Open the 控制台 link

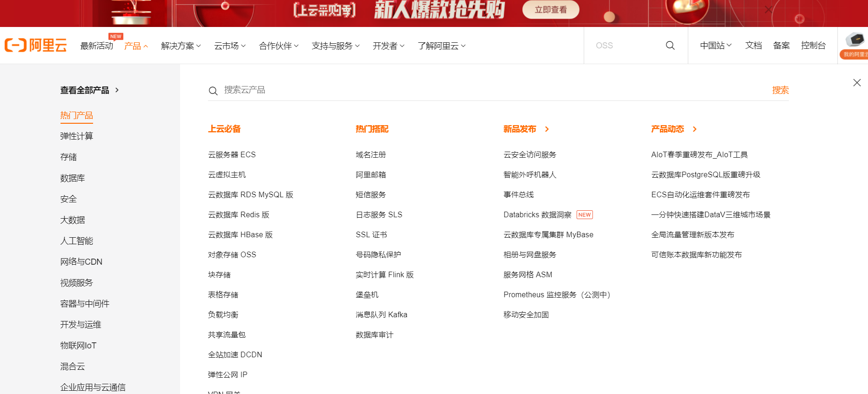(x=813, y=45)
